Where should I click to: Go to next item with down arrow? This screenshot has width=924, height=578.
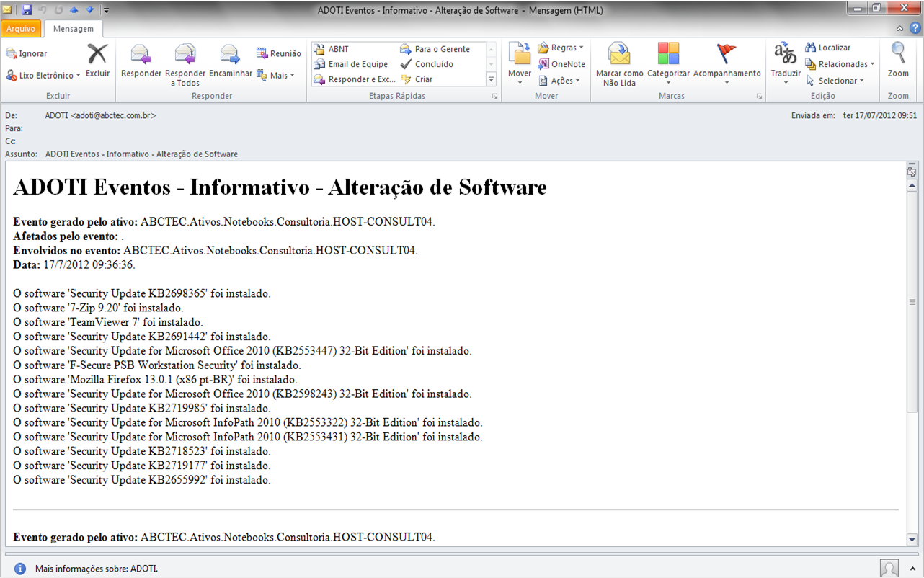pyautogui.click(x=89, y=10)
